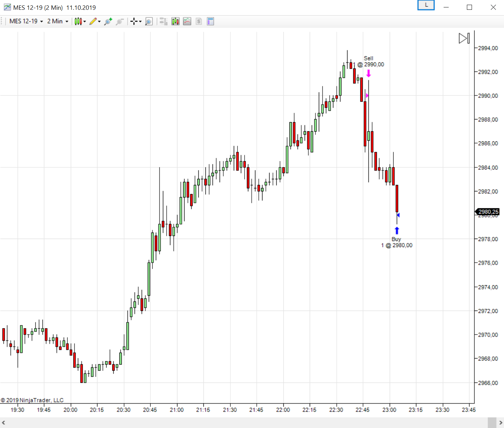
Task: Click the blue buy arrow marker
Action: click(x=397, y=231)
